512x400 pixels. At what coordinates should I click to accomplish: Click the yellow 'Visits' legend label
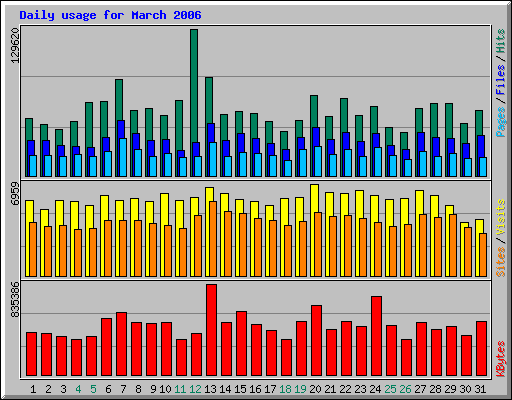(x=501, y=218)
